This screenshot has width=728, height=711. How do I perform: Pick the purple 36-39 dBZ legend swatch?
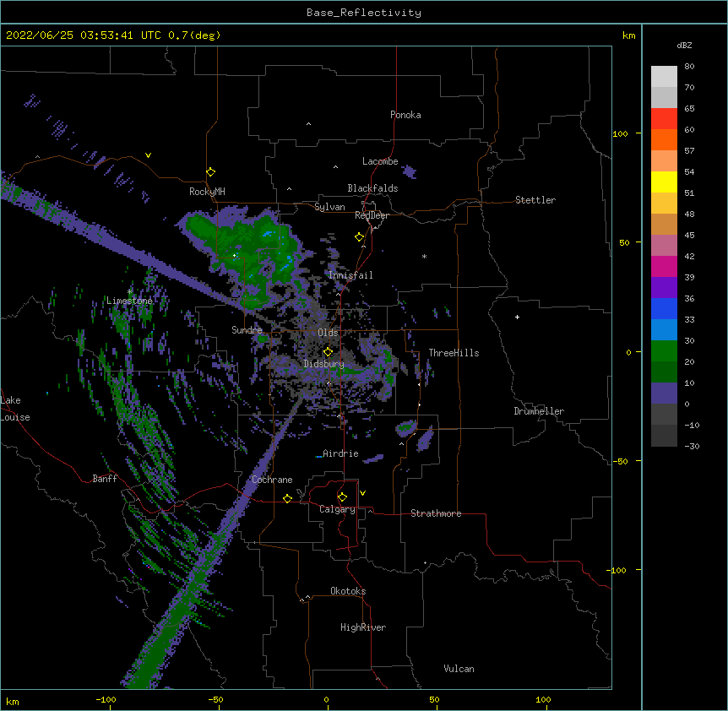(x=664, y=288)
